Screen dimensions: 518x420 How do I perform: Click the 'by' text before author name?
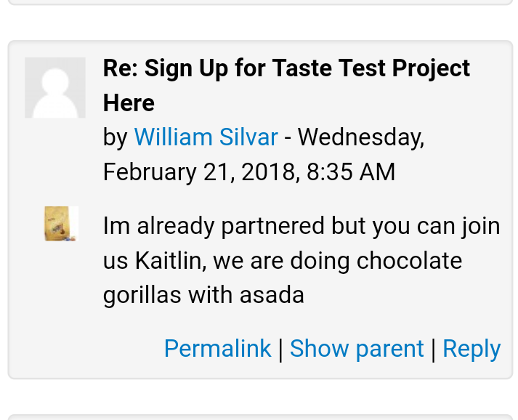pos(116,137)
